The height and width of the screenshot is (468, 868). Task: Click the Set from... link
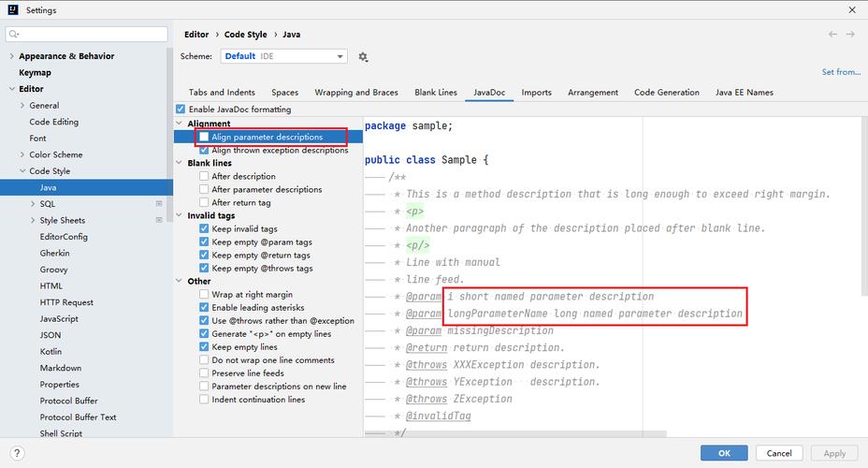coord(841,72)
